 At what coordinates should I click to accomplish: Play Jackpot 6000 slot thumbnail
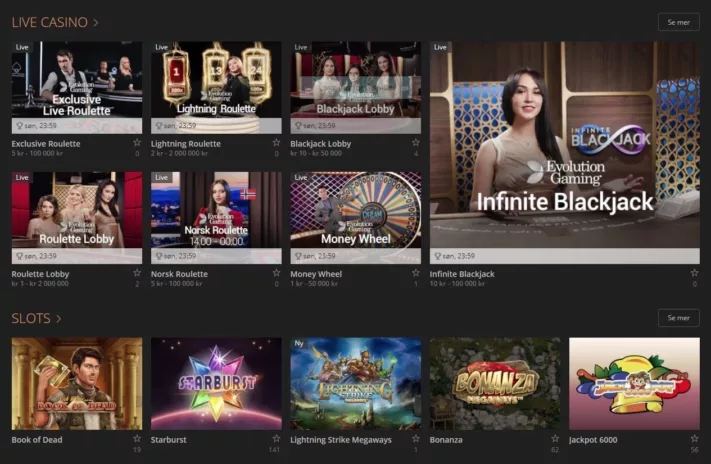(634, 384)
